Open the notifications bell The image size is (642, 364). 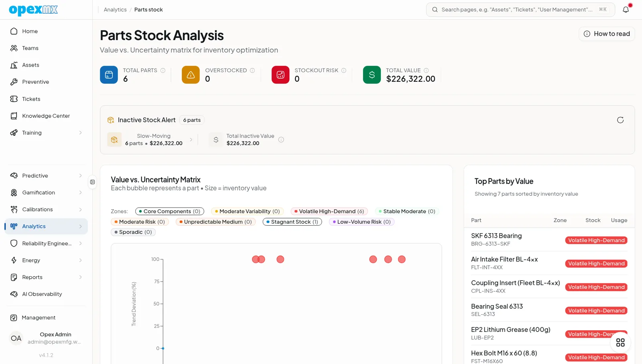pos(626,10)
